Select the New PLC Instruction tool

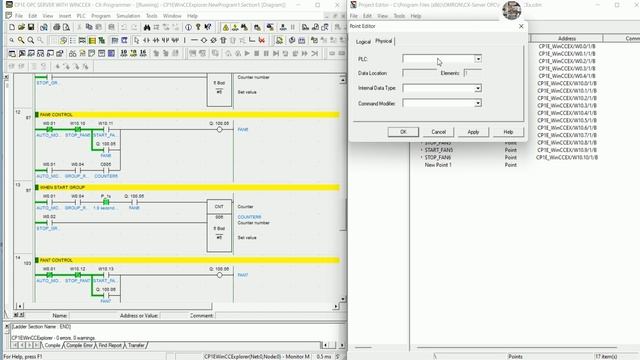[223, 40]
